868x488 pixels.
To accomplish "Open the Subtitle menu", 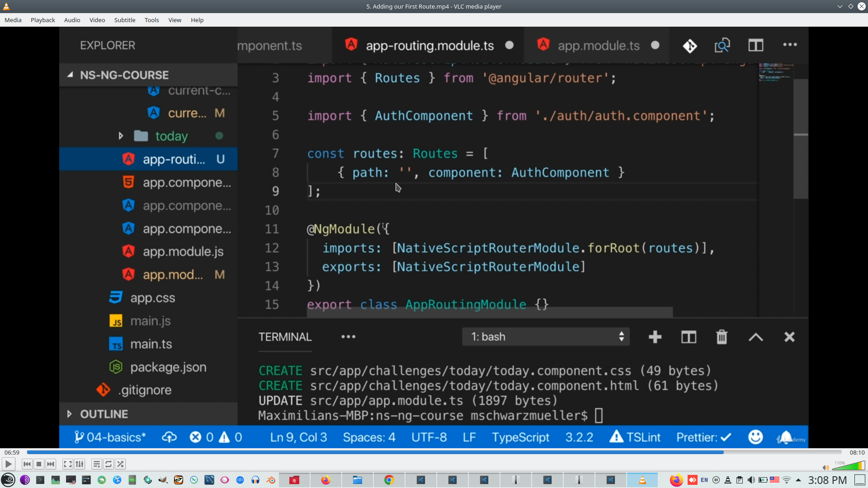I will 124,20.
